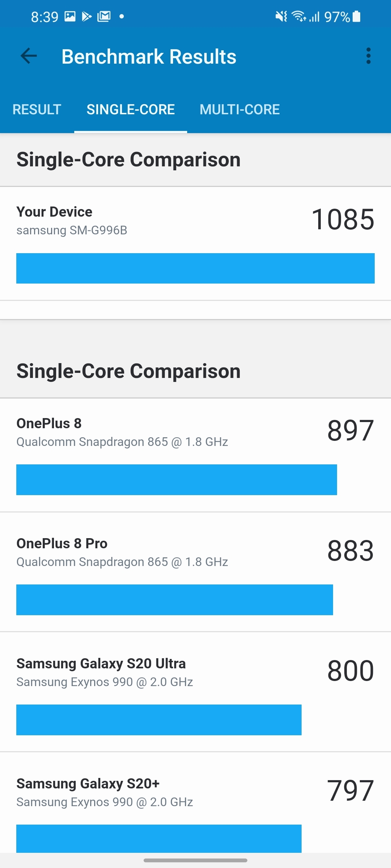Switch to the RESULT tab

37,109
